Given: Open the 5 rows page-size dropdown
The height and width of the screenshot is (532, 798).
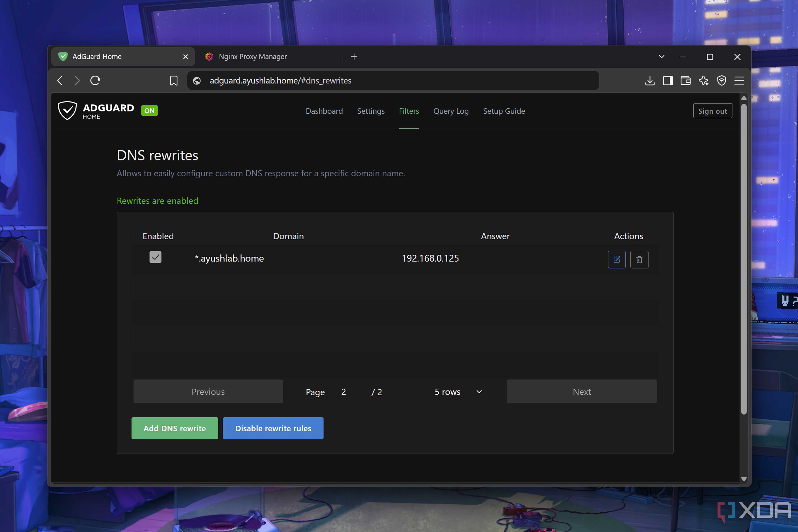Looking at the screenshot, I should (x=458, y=392).
